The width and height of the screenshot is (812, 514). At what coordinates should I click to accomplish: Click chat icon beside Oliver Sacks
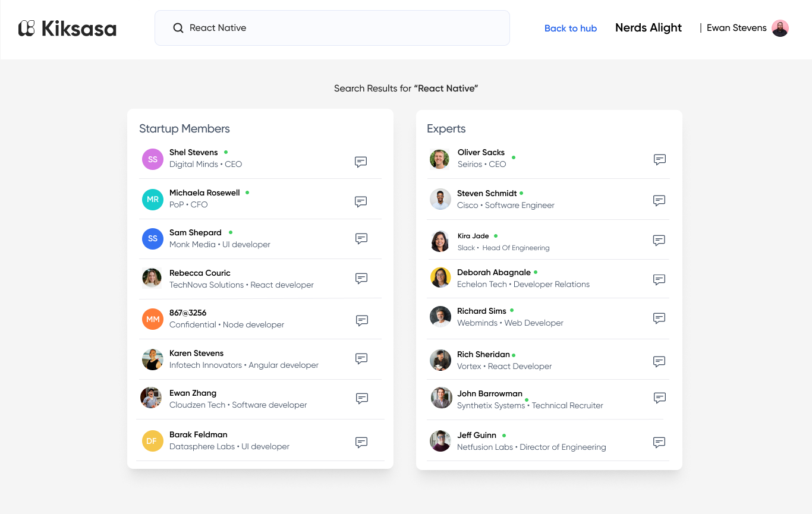[x=659, y=159]
